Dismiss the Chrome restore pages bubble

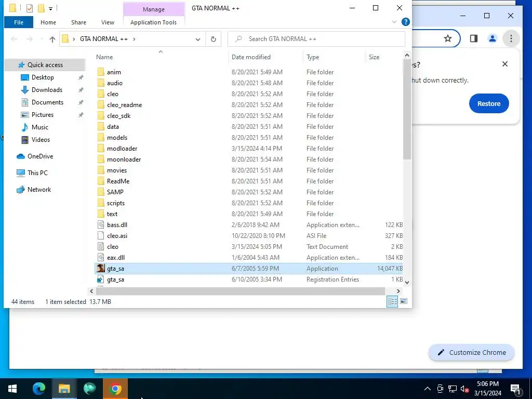(x=505, y=64)
